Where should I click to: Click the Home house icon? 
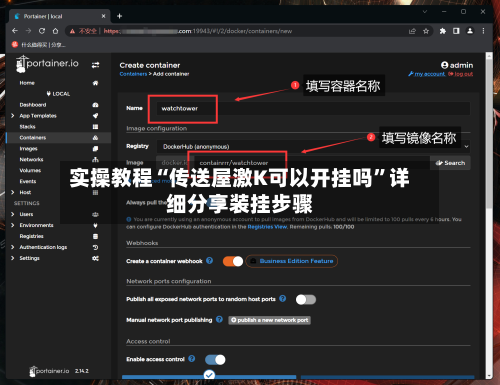click(x=95, y=83)
